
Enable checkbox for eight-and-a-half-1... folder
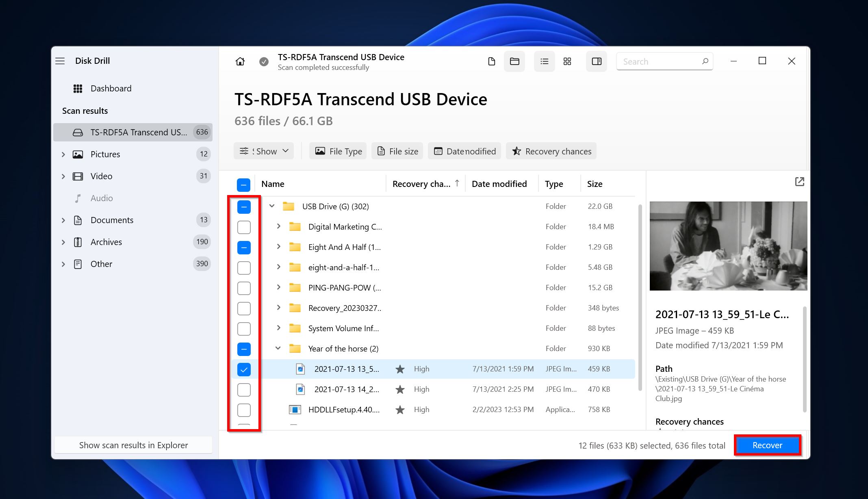(244, 268)
